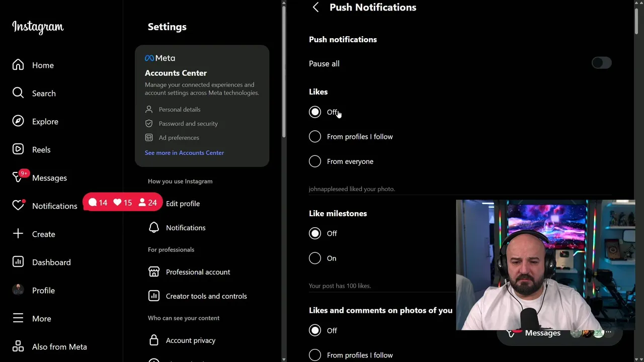Open Reels icon in sidebar
The height and width of the screenshot is (362, 644).
pos(18,149)
